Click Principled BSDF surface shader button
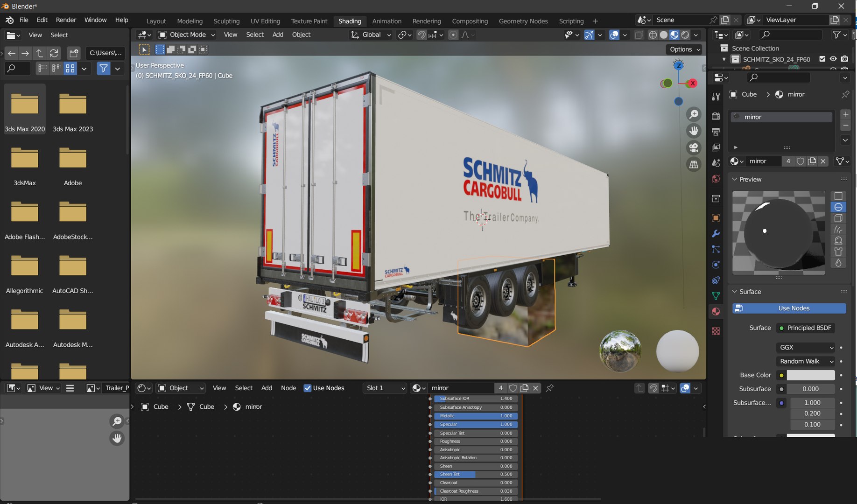This screenshot has height=504, width=857. click(806, 328)
